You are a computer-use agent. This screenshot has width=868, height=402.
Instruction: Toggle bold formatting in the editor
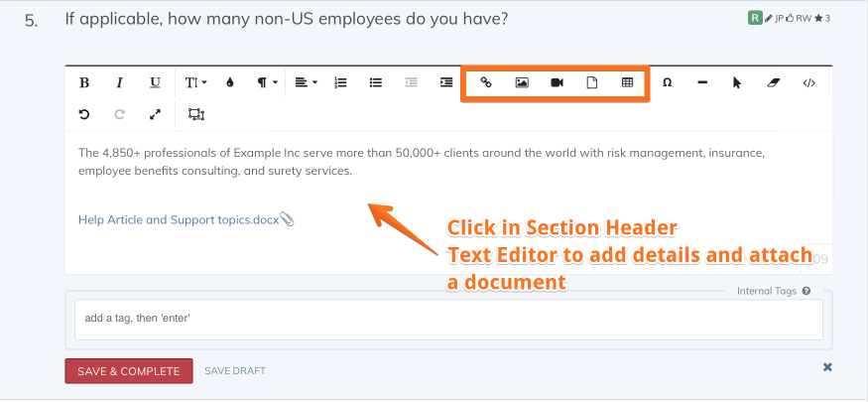[84, 83]
